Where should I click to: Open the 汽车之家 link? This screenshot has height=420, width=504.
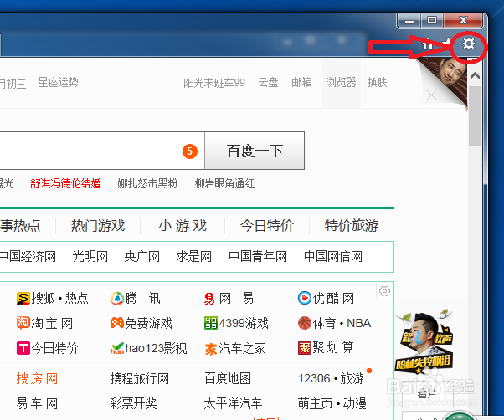[x=242, y=348]
